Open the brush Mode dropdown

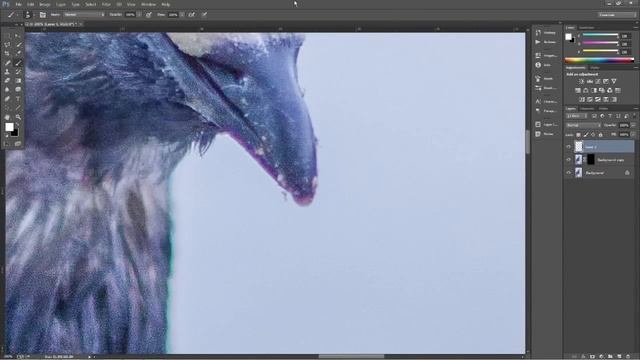coord(84,15)
